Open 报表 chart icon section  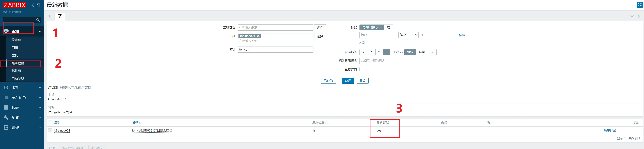[x=6, y=108]
